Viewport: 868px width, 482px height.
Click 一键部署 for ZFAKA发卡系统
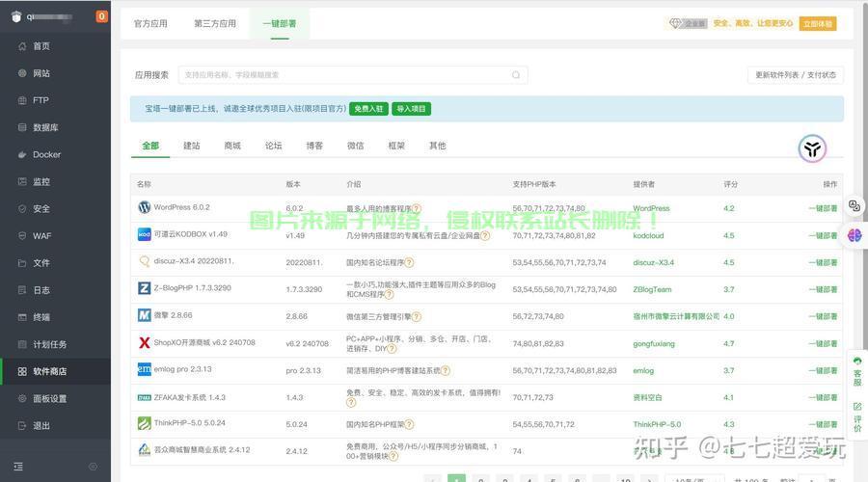point(823,397)
